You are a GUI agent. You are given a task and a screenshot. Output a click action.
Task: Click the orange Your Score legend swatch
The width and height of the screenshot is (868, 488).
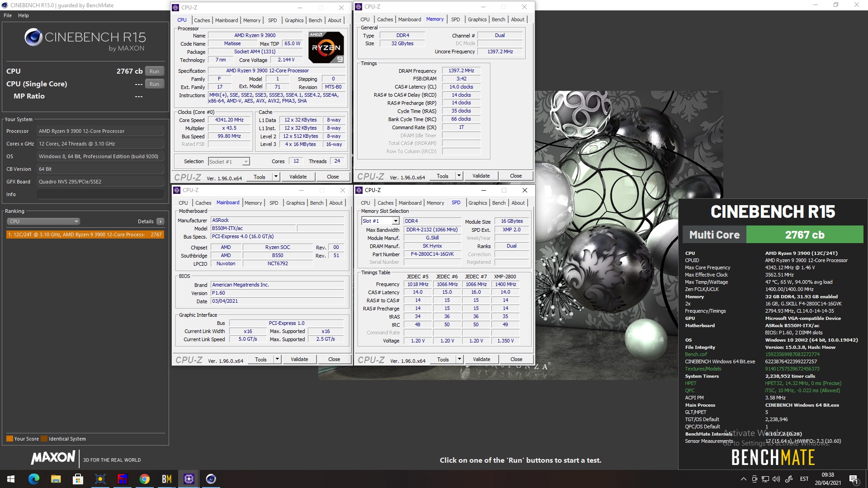tap(9, 439)
